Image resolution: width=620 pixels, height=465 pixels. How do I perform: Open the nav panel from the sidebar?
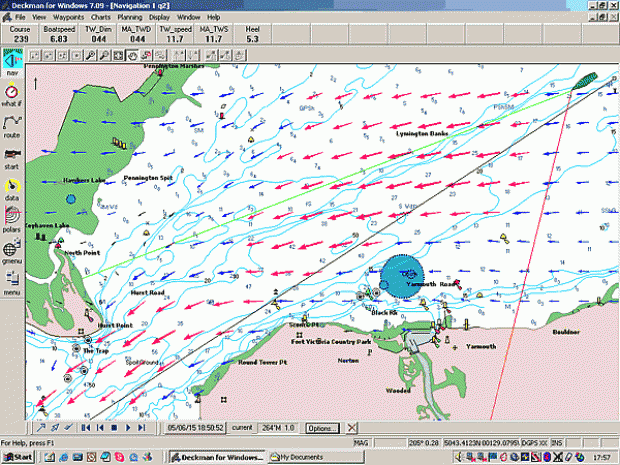coord(12,66)
